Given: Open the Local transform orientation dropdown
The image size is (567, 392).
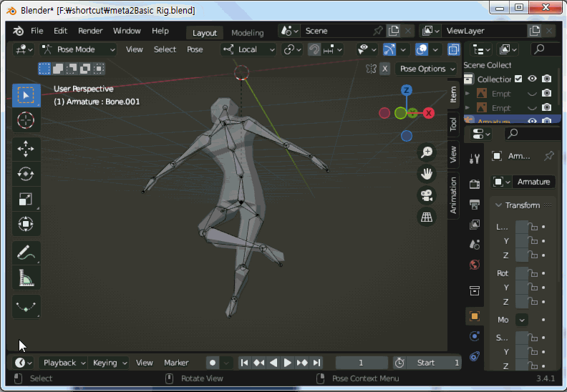Looking at the screenshot, I should pos(249,49).
